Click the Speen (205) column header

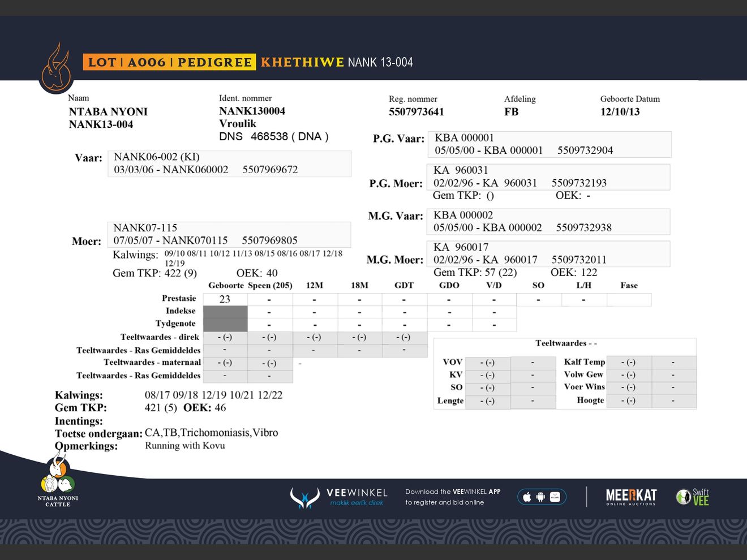pos(270,286)
